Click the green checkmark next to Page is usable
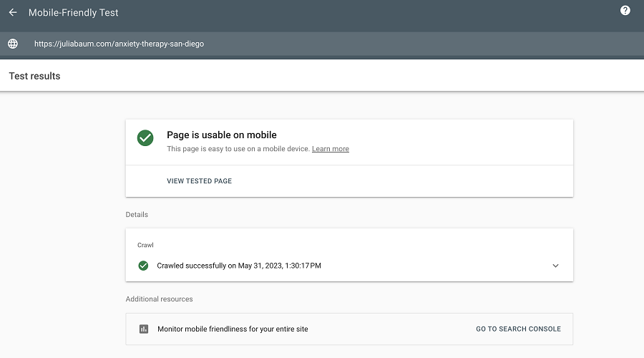Image resolution: width=644 pixels, height=358 pixels. [x=145, y=138]
